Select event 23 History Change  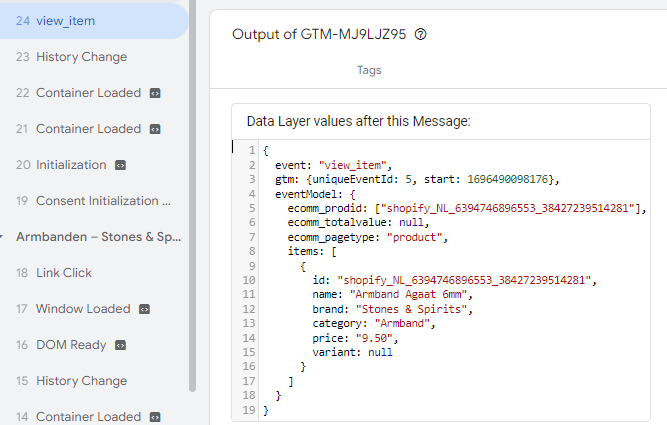(94, 57)
